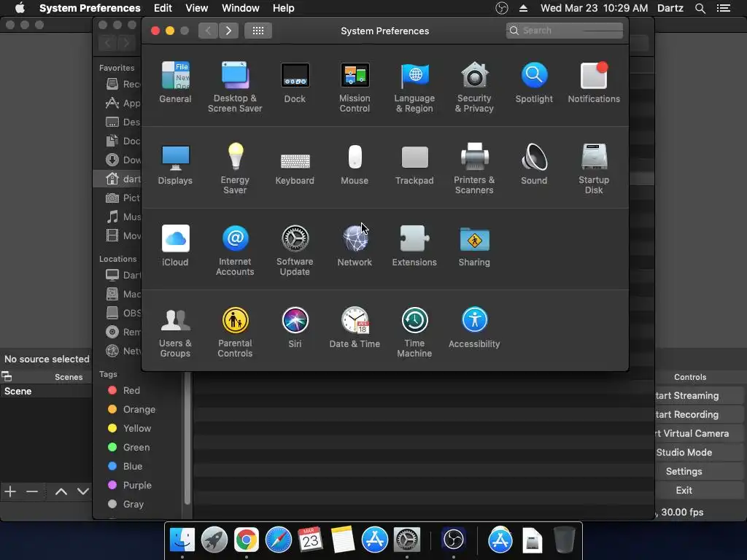Open Sound preferences
This screenshot has width=747, height=560.
point(534,164)
